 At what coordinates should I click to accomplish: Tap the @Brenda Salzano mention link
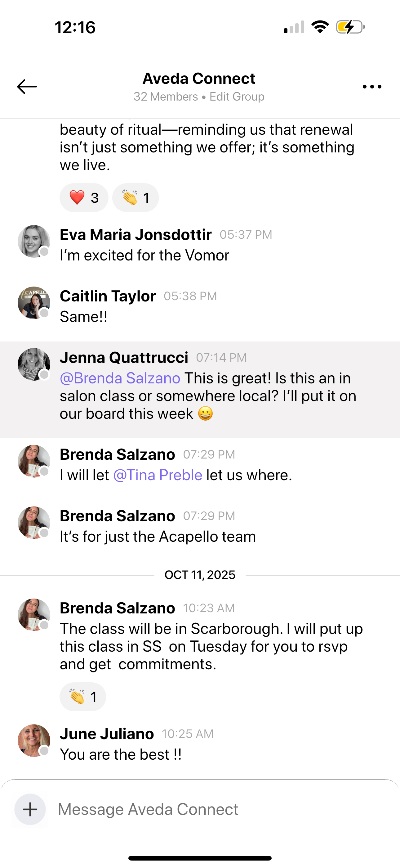point(120,378)
